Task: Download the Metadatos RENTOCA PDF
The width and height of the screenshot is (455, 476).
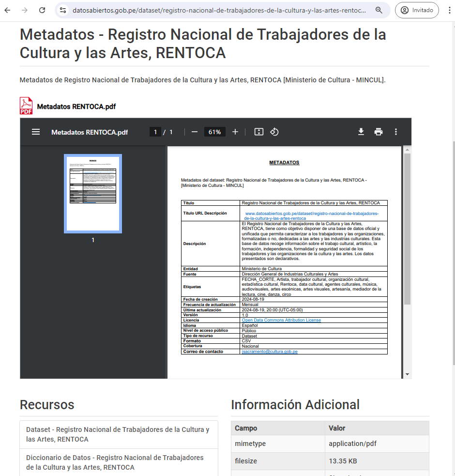Action: (361, 132)
